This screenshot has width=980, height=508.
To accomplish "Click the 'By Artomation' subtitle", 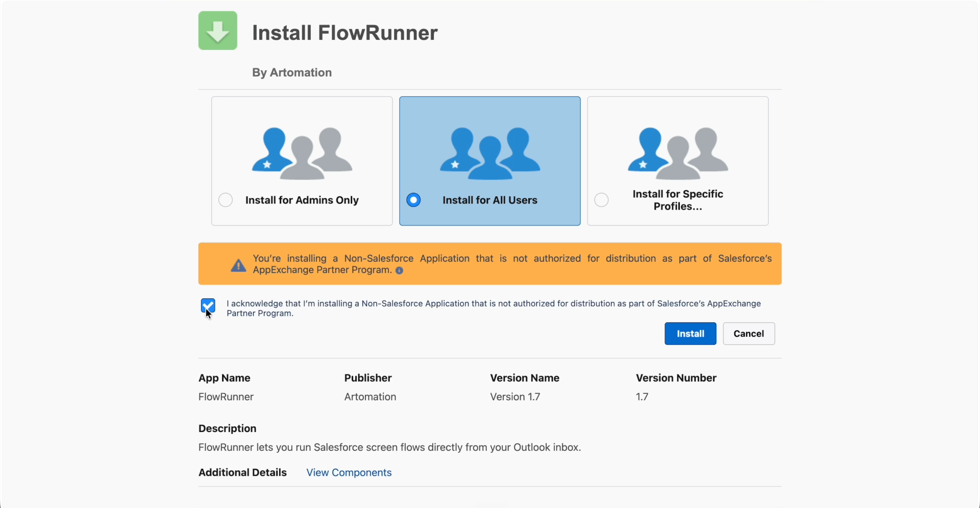I will tap(292, 72).
